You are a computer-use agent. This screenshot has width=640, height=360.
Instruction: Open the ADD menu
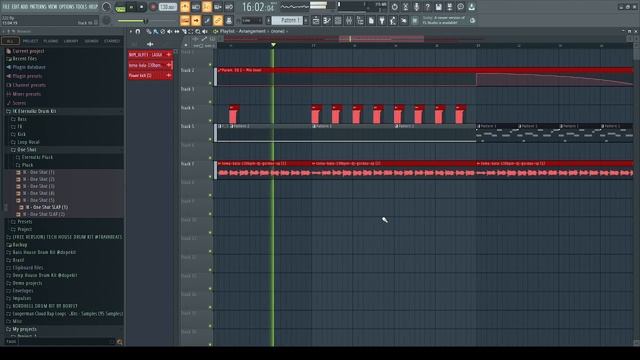pyautogui.click(x=24, y=7)
